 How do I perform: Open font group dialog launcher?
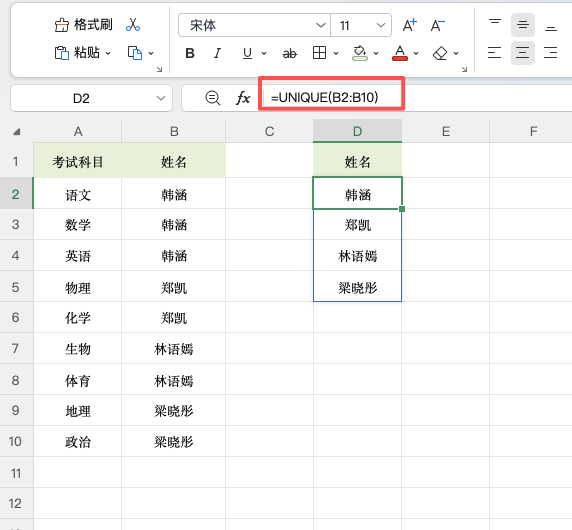tap(464, 69)
